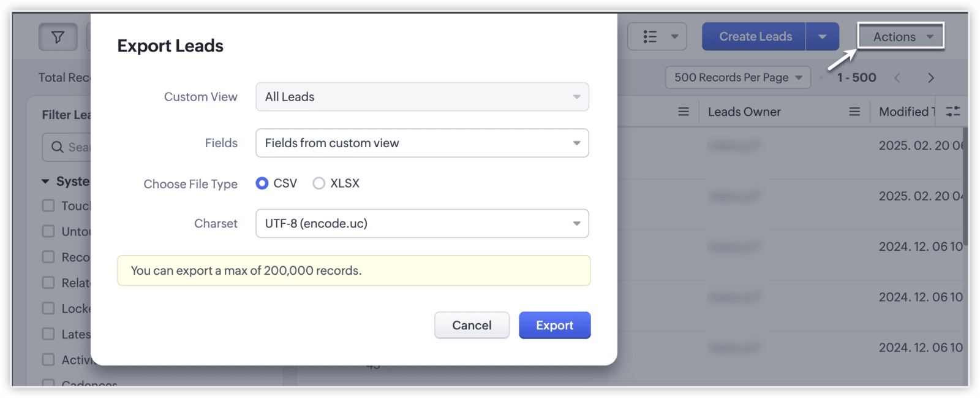Collapse the System filter section
This screenshot has height=398, width=980.
click(45, 182)
